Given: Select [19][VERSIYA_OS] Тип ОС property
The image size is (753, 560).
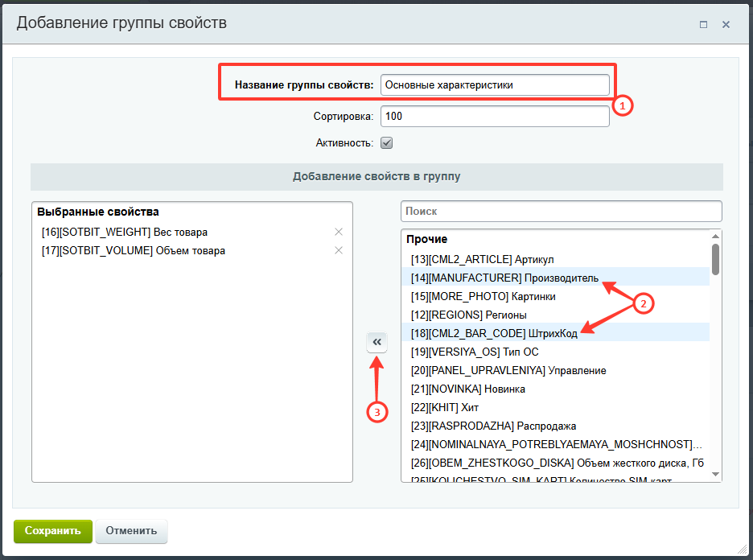Looking at the screenshot, I should (x=555, y=352).
